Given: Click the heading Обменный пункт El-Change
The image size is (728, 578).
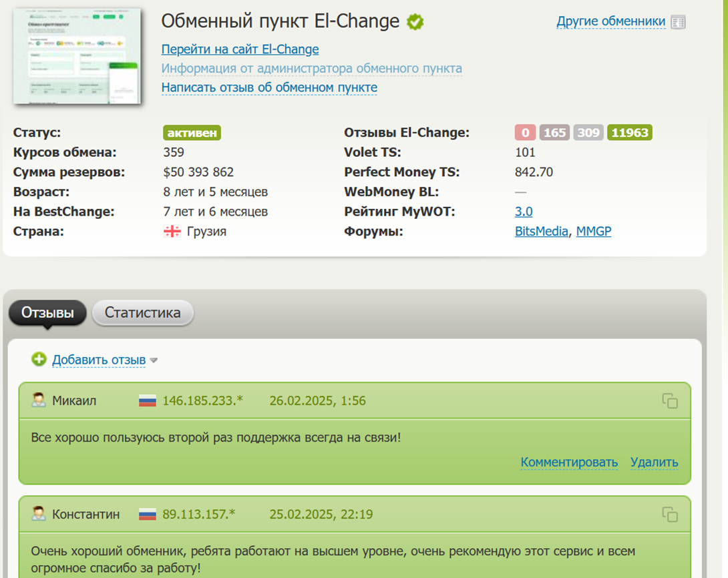Looking at the screenshot, I should pyautogui.click(x=281, y=21).
